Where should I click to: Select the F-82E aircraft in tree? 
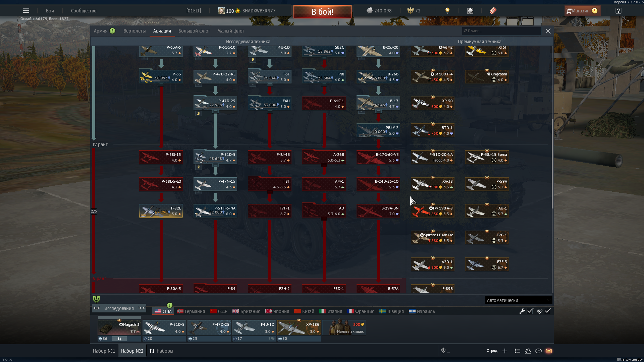point(161,211)
